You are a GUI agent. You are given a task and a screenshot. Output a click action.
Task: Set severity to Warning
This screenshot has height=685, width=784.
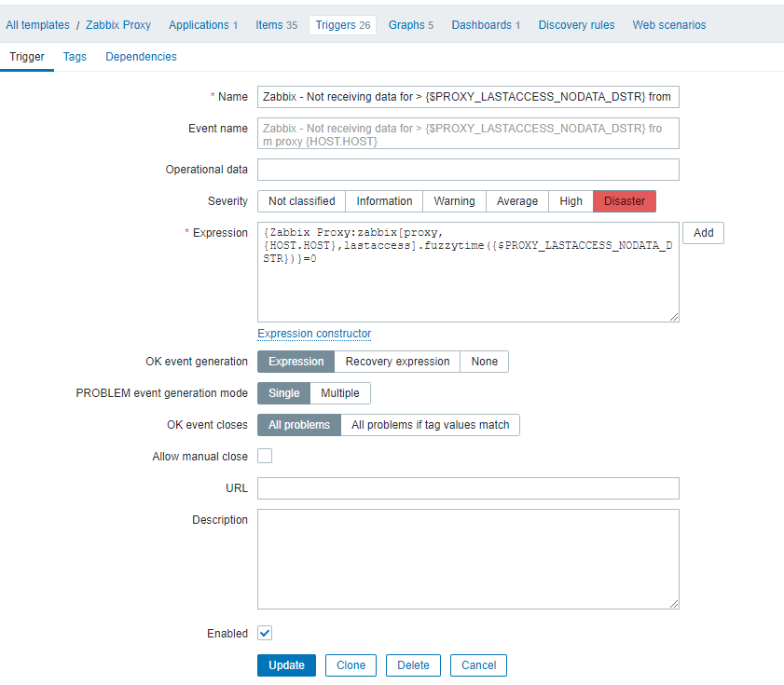pyautogui.click(x=454, y=201)
